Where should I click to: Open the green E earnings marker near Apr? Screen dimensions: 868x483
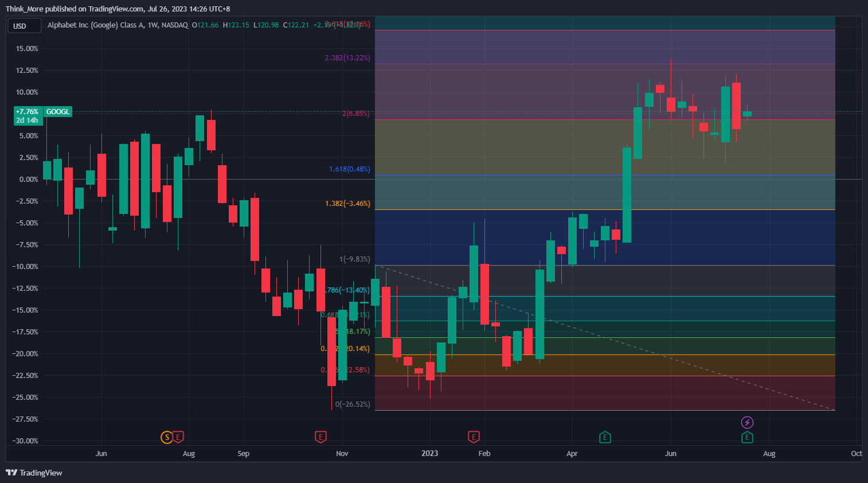[x=605, y=438]
